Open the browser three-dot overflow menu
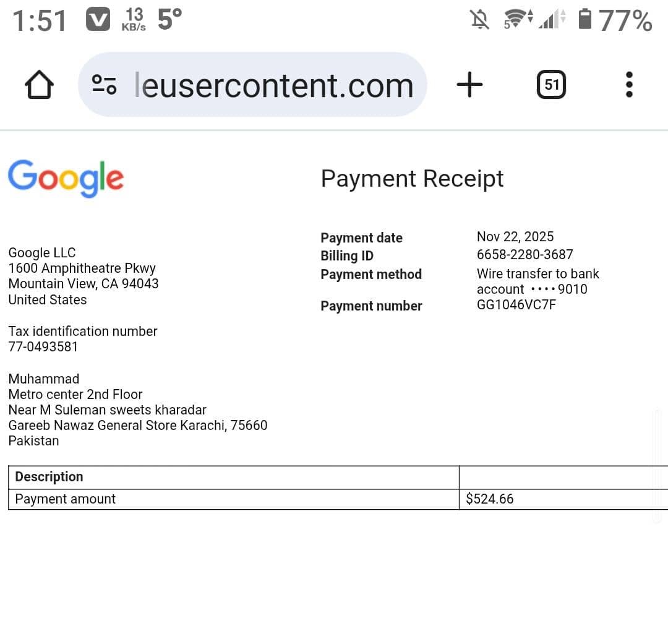This screenshot has height=644, width=668. coord(629,84)
